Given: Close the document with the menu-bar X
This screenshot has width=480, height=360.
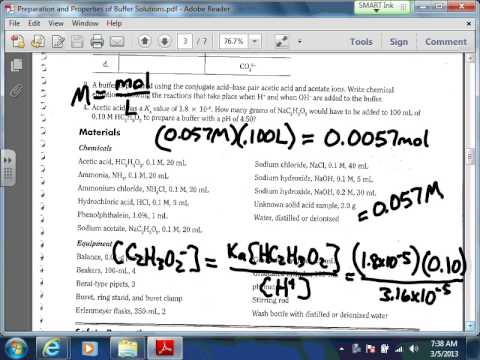Looking at the screenshot, I should coord(468,24).
